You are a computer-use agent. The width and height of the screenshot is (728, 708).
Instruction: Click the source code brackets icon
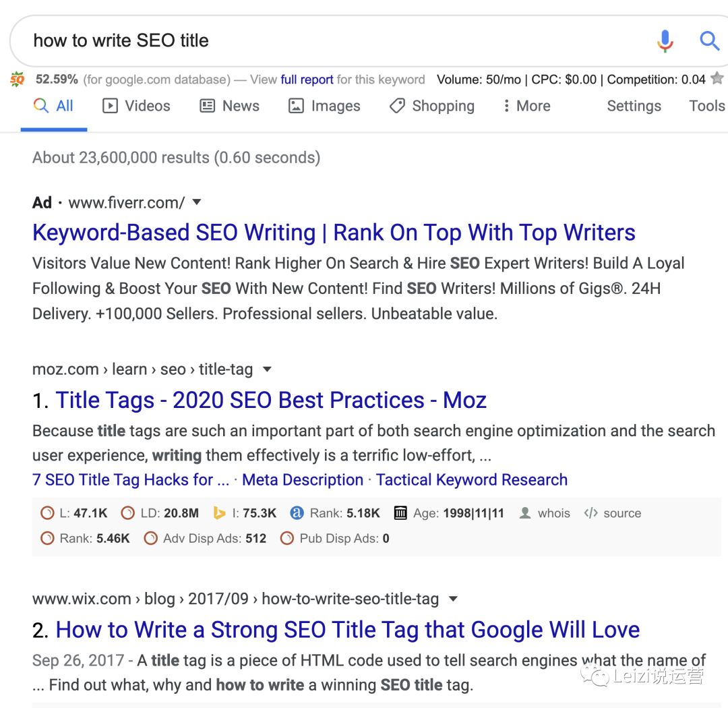coord(590,513)
